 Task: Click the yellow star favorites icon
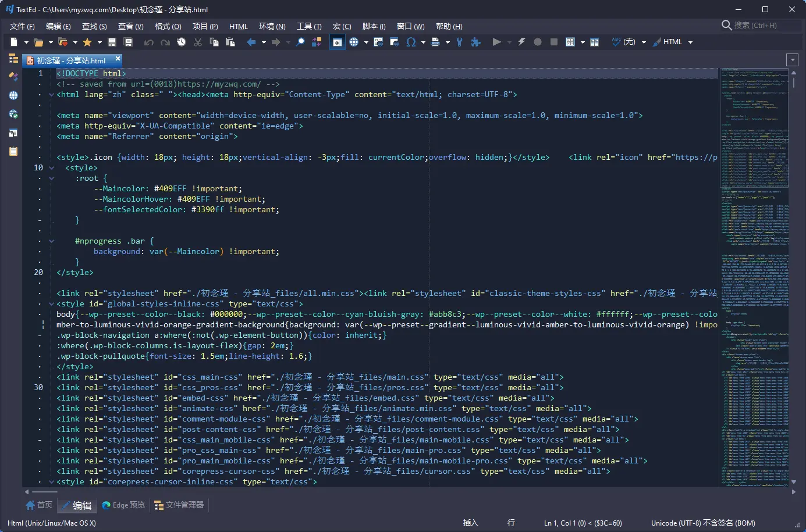click(x=87, y=42)
